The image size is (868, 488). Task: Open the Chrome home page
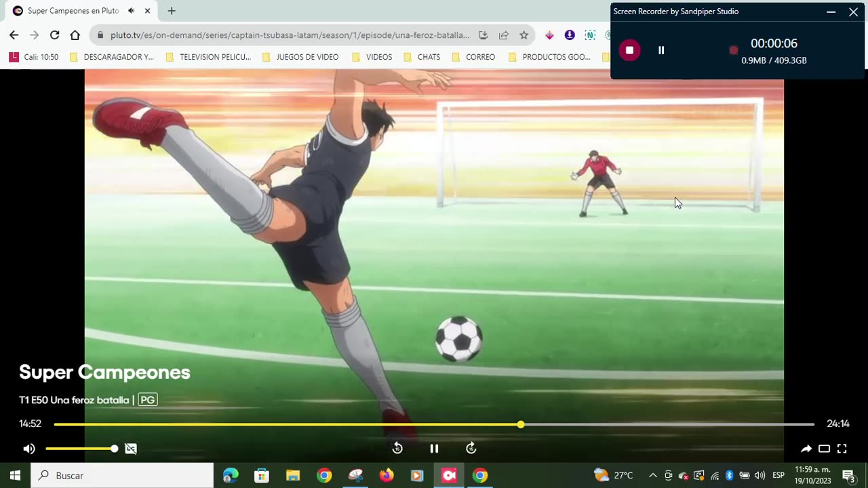75,35
